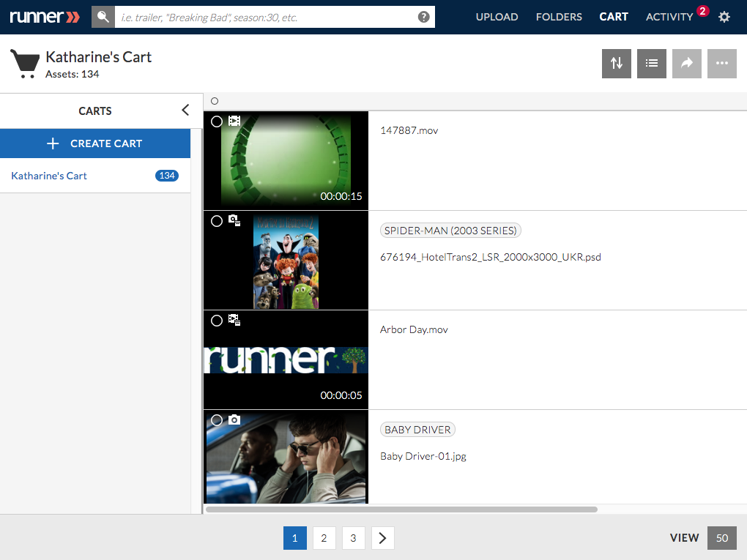Click the Runner logo
Image resolution: width=747 pixels, height=560 pixels.
coord(45,17)
